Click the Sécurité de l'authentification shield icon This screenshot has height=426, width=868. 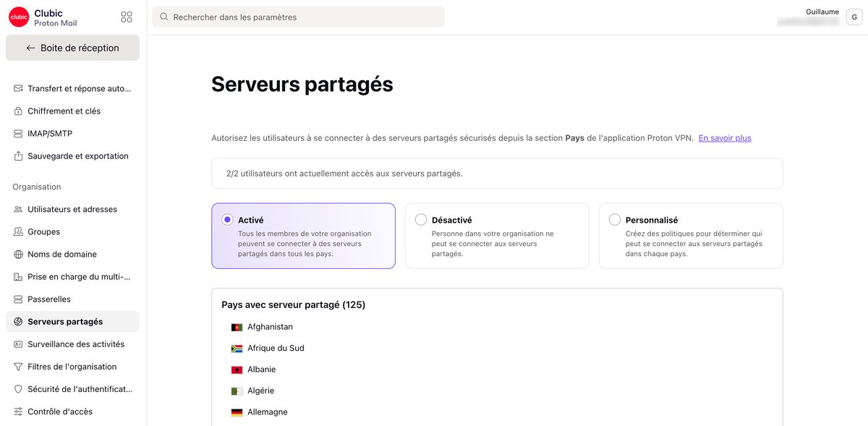[x=18, y=388]
